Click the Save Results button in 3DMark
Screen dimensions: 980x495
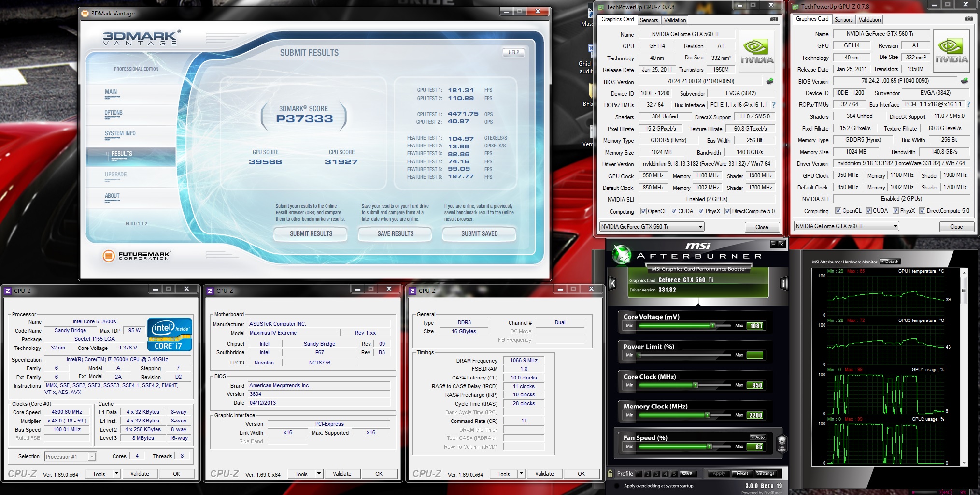pos(396,233)
